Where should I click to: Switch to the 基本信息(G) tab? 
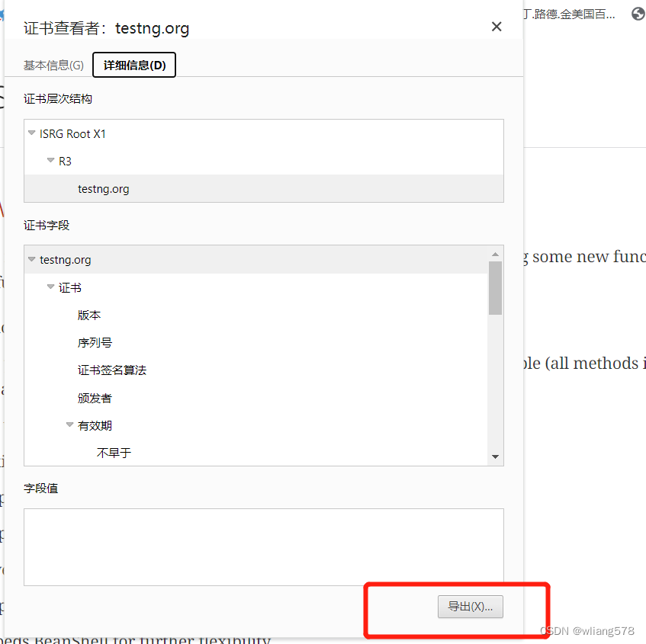[x=53, y=65]
